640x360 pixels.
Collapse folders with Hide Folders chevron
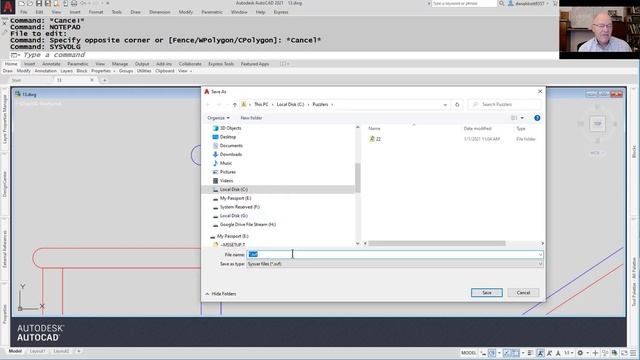207,294
